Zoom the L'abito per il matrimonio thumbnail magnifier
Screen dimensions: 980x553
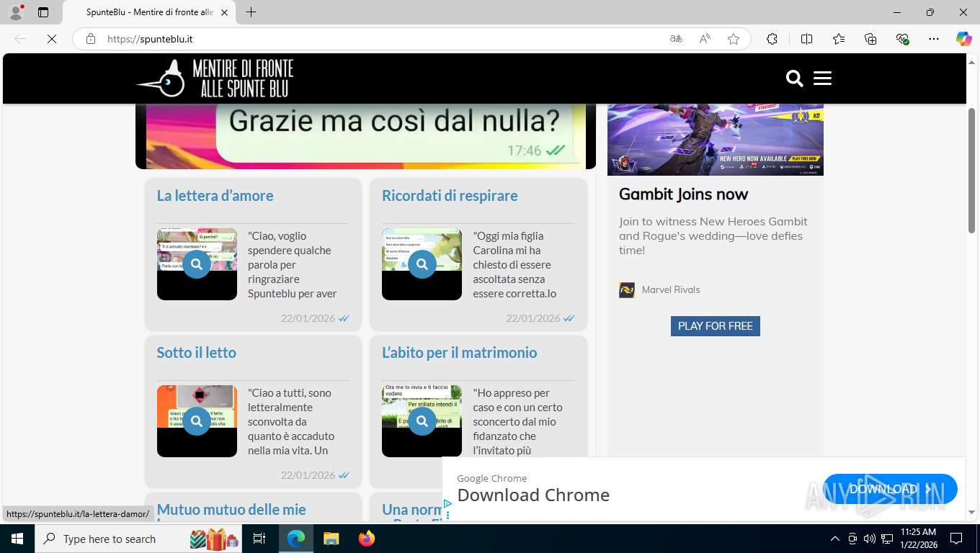422,421
